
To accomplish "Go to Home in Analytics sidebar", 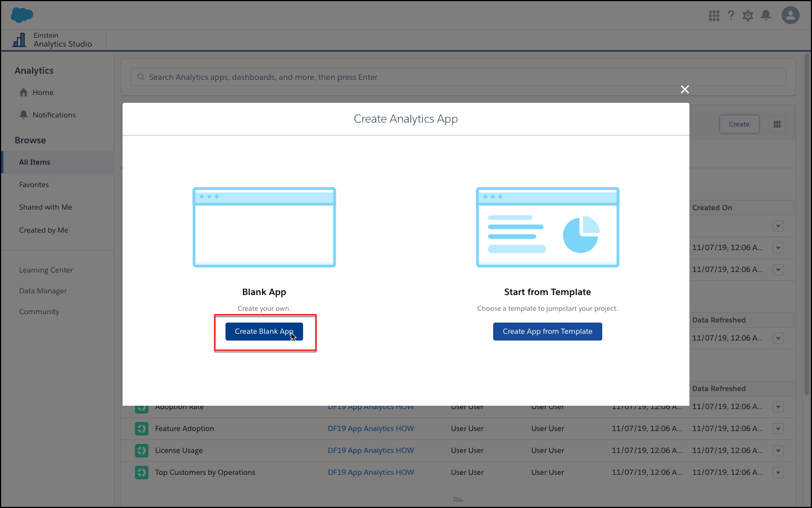I will pos(43,92).
